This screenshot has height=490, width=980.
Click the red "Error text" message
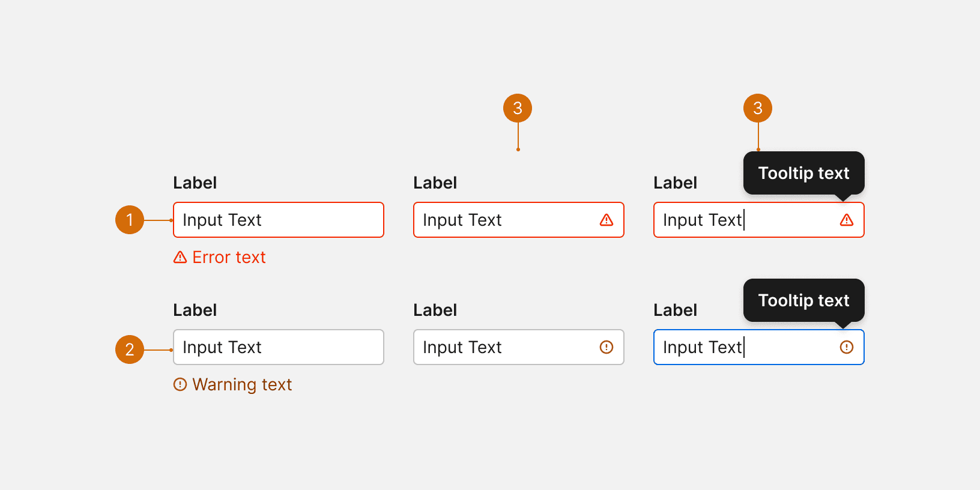coord(229,258)
